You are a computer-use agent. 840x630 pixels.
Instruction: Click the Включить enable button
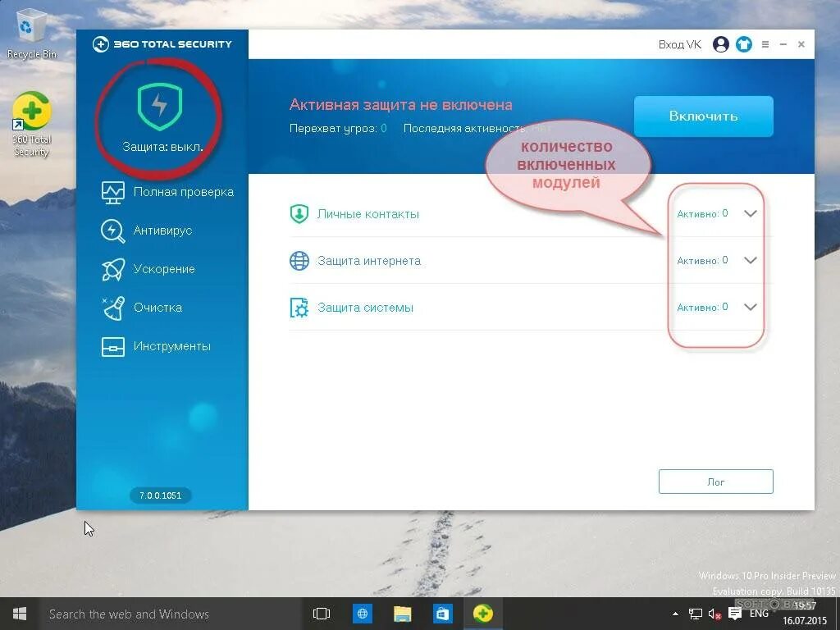tap(703, 116)
